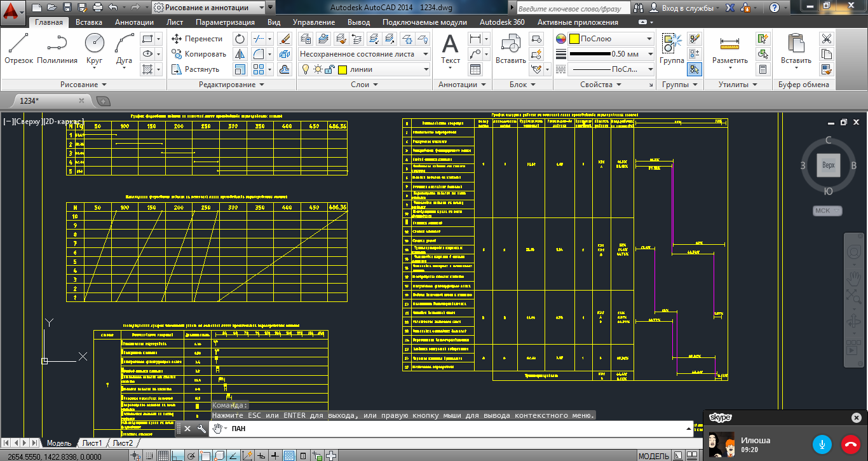Switch to the Лист2 layout tab

123,443
